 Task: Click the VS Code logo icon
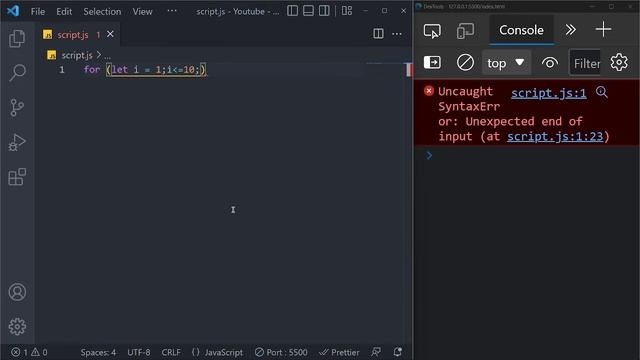pyautogui.click(x=13, y=11)
